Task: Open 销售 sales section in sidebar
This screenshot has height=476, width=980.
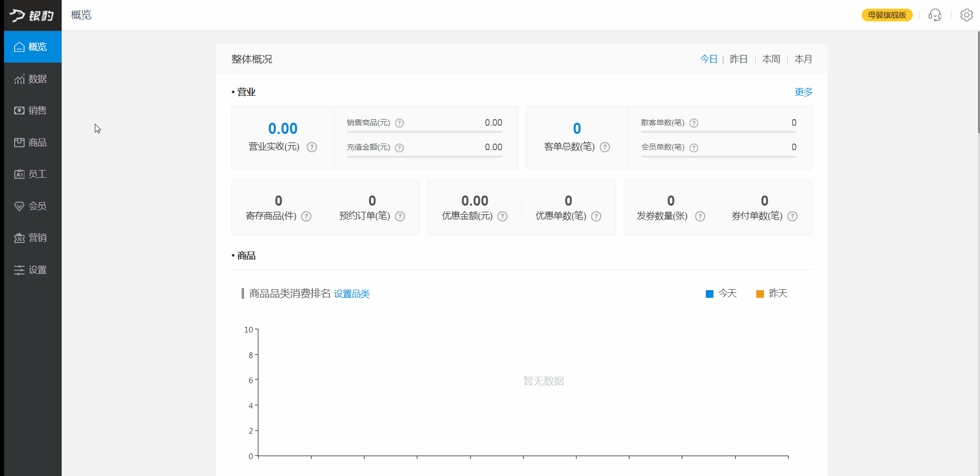Action: [33, 110]
